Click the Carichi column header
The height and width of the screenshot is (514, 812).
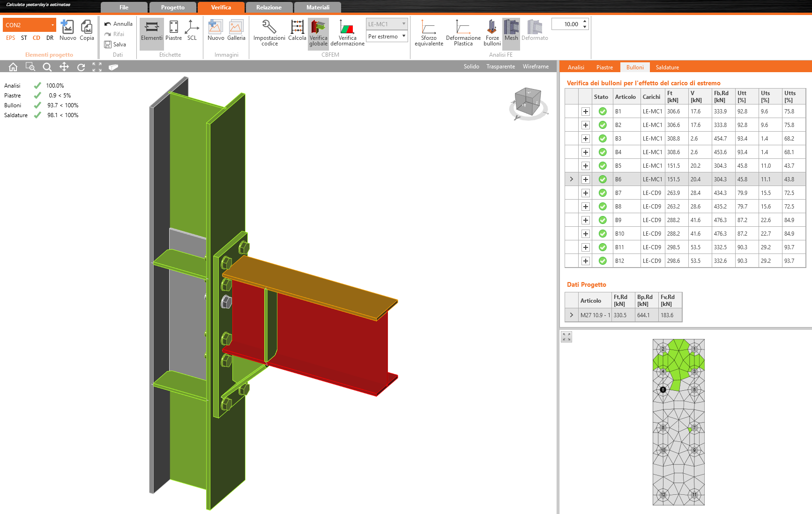[x=652, y=97]
